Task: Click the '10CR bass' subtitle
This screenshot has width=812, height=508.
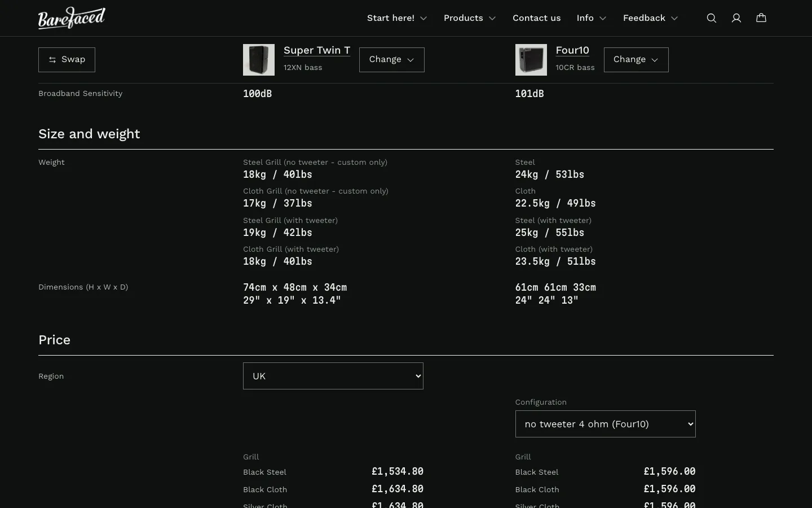Action: coord(575,67)
